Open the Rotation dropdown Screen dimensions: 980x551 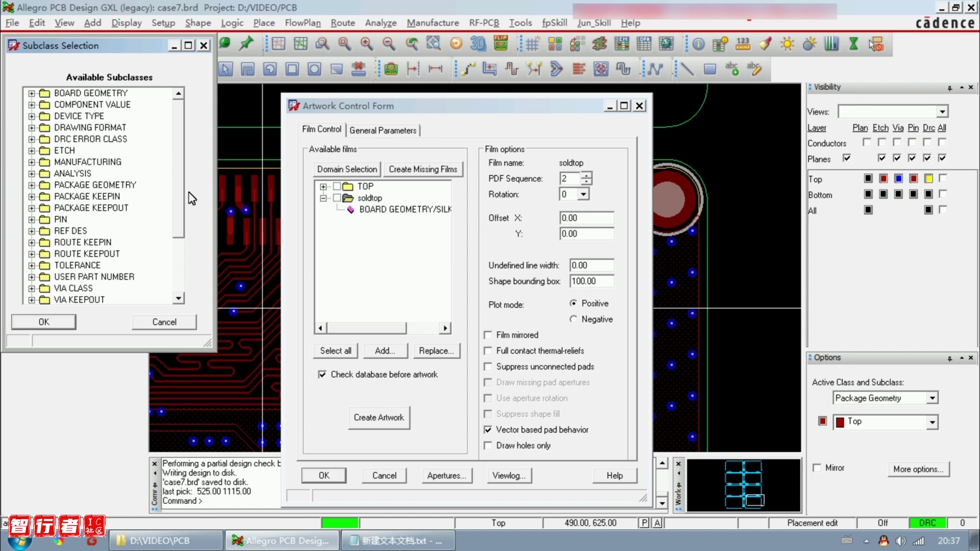pyautogui.click(x=583, y=194)
